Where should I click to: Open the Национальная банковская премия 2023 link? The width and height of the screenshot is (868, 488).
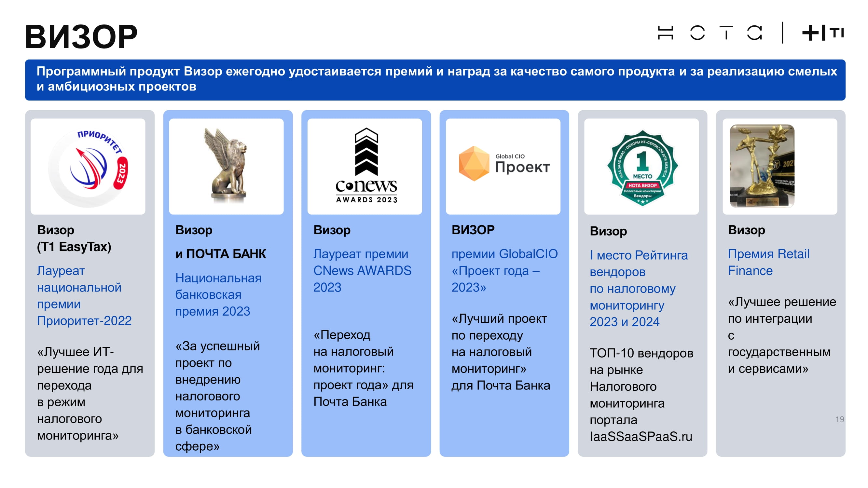[x=218, y=294]
